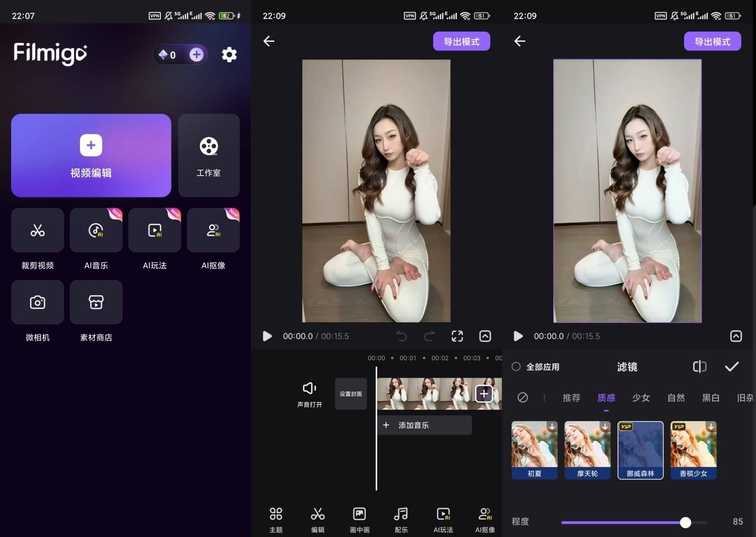Screen dimensions: 756x537
Task: Click the 程度 intensity slider handle
Action: [x=686, y=523]
